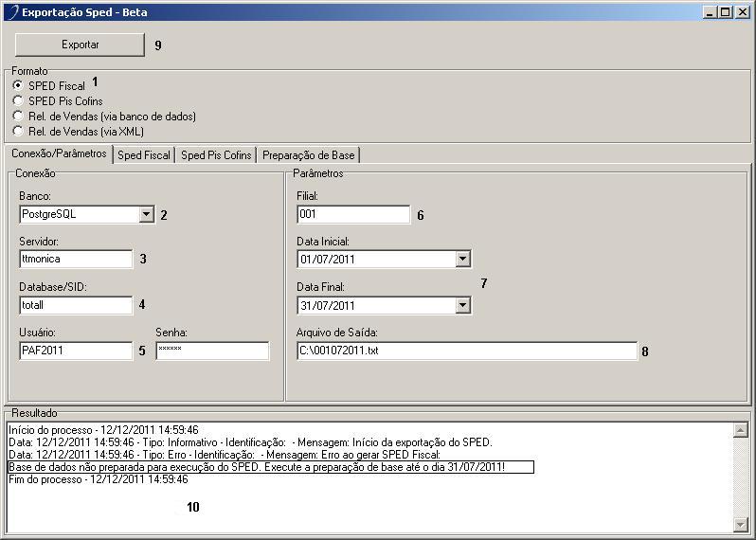Viewport: 756px width, 540px height.
Task: Select SPED Fiscal format option
Action: click(x=18, y=85)
